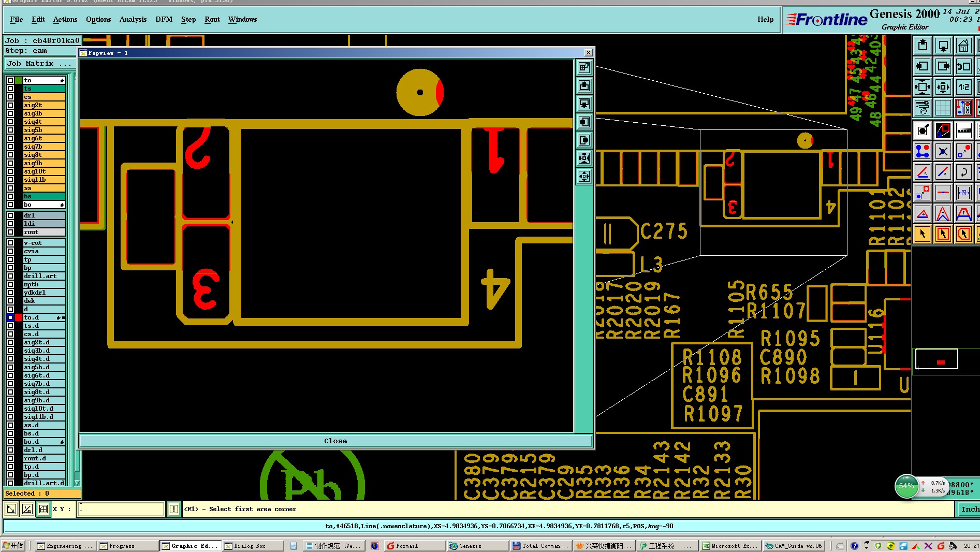Toggle checkbox for layer bo.d

pos(10,442)
